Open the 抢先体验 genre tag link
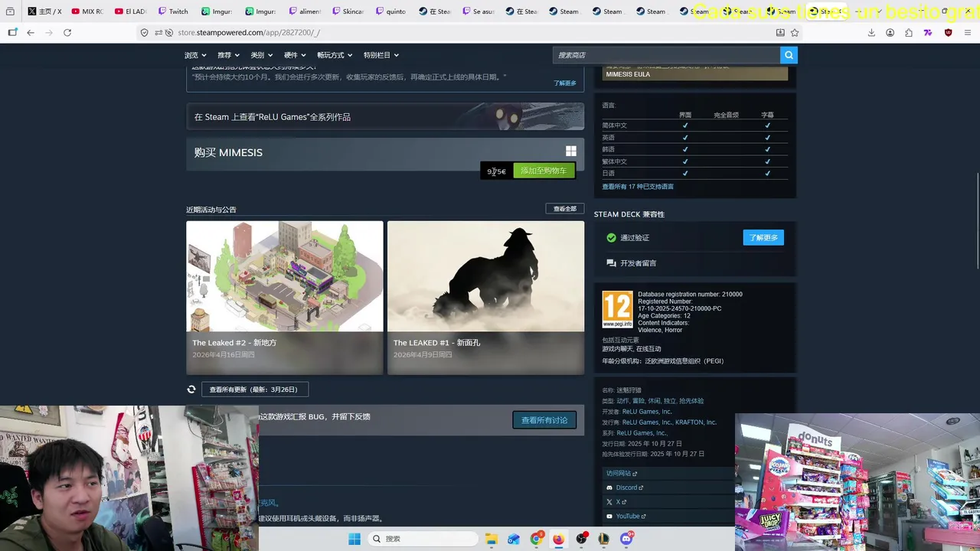The height and width of the screenshot is (551, 980). [691, 401]
